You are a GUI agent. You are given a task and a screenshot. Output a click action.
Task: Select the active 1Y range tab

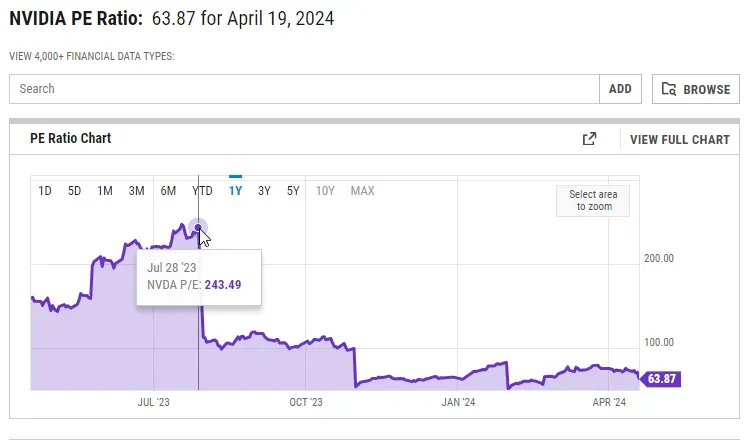coord(235,191)
